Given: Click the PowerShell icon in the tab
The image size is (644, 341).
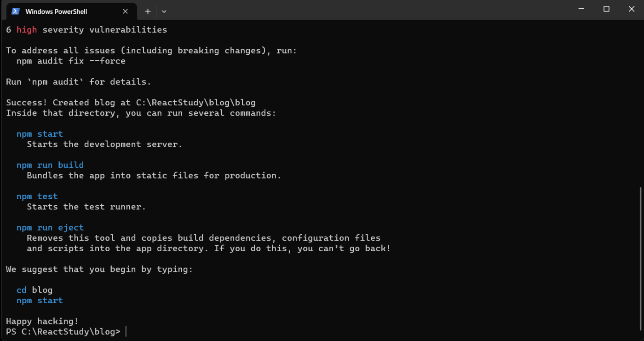Looking at the screenshot, I should pyautogui.click(x=16, y=11).
